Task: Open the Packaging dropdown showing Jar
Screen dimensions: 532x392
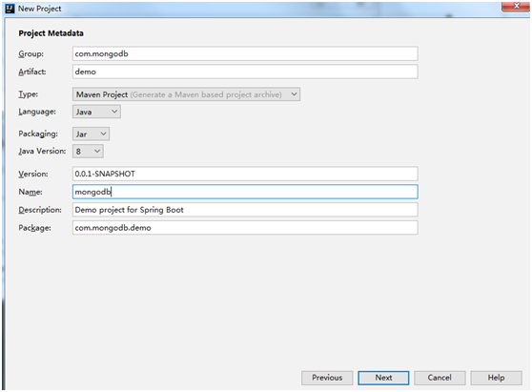Action: pos(91,134)
